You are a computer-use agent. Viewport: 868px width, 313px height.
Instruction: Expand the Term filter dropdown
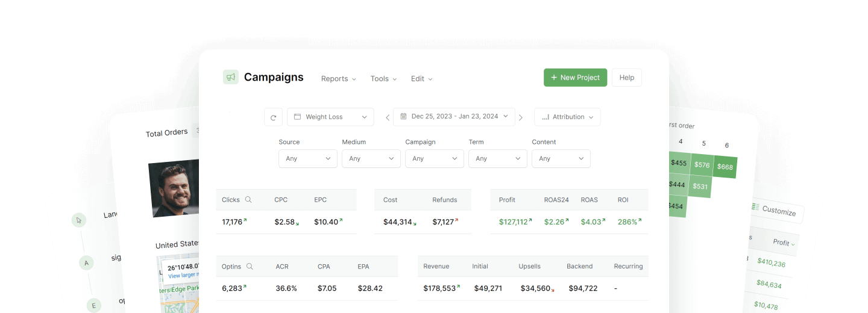tap(497, 158)
